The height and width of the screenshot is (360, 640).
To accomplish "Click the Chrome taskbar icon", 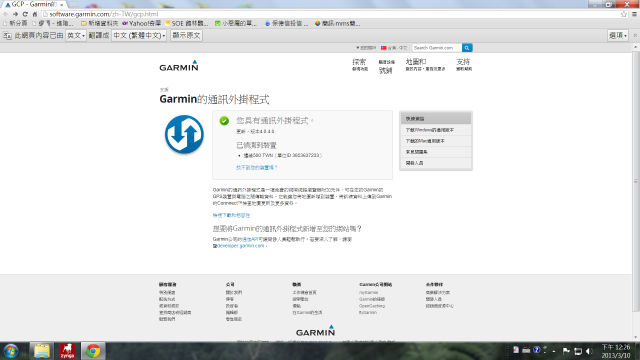I will [93, 351].
